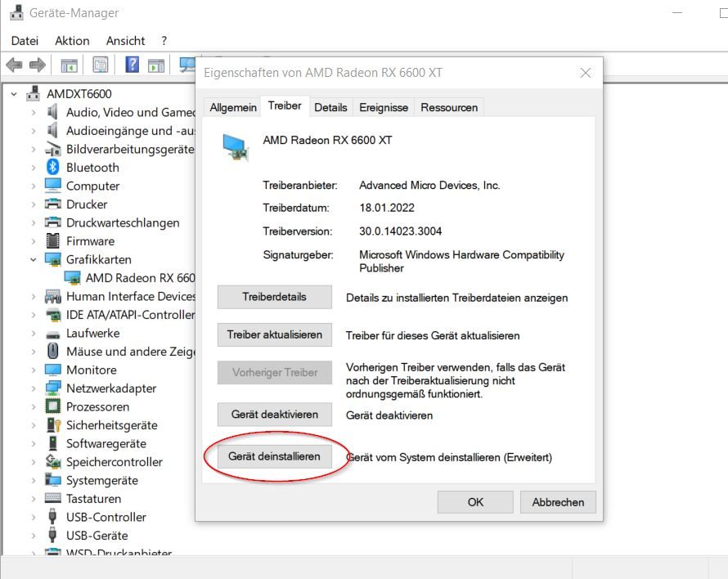Viewport: 728px width, 579px height.
Task: Click the graphics card icon in properties dialog
Action: pyautogui.click(x=236, y=147)
